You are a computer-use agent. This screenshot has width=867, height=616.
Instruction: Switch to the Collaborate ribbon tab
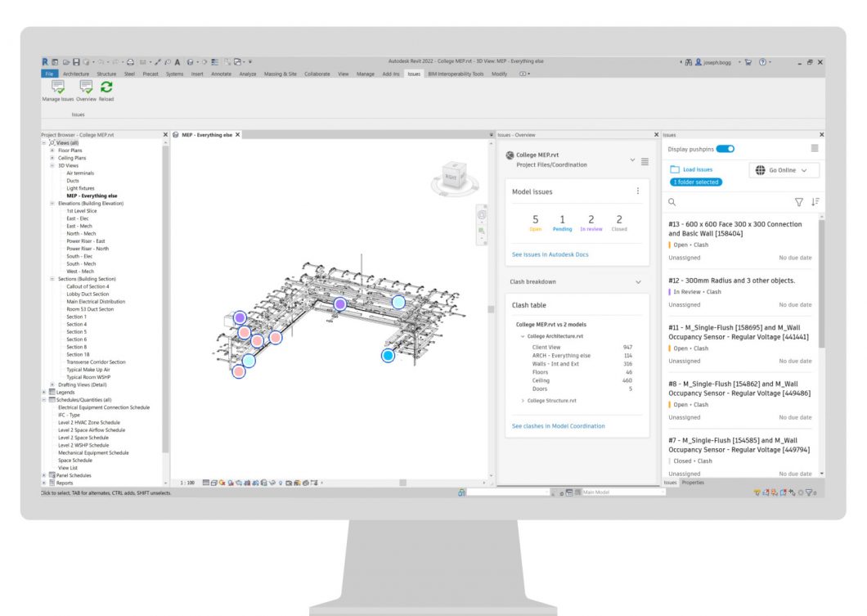coord(317,74)
